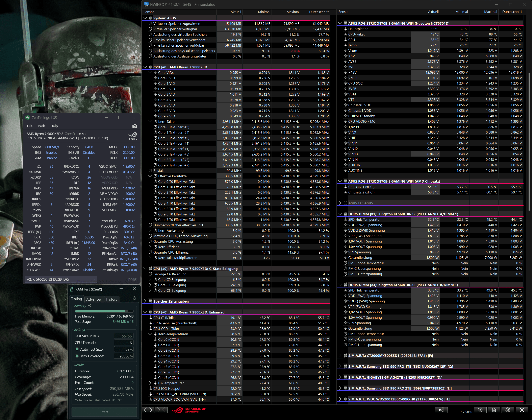The height and width of the screenshot is (420, 532).
Task: Expand the ASUS EC: ASUS group
Action: click(x=340, y=203)
